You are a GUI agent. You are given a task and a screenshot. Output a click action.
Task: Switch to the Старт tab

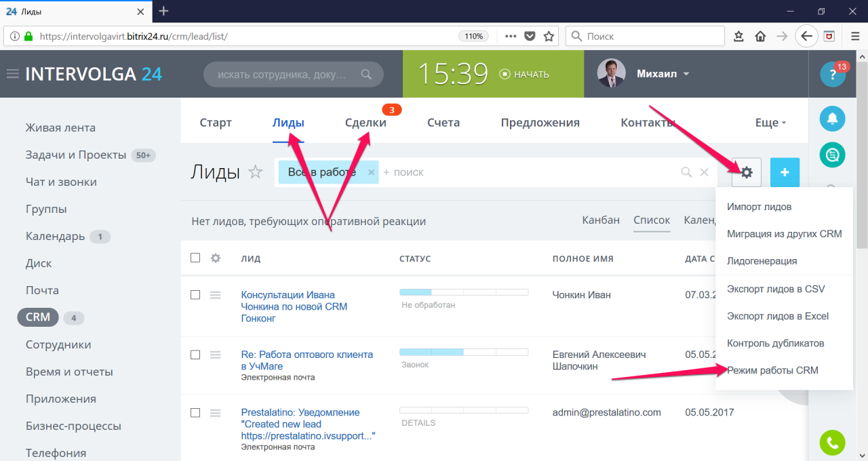tap(216, 123)
